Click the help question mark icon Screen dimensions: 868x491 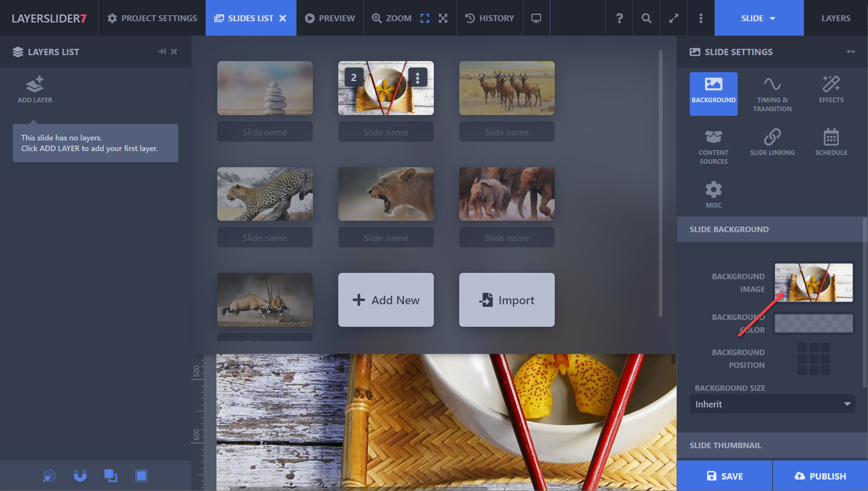point(619,18)
